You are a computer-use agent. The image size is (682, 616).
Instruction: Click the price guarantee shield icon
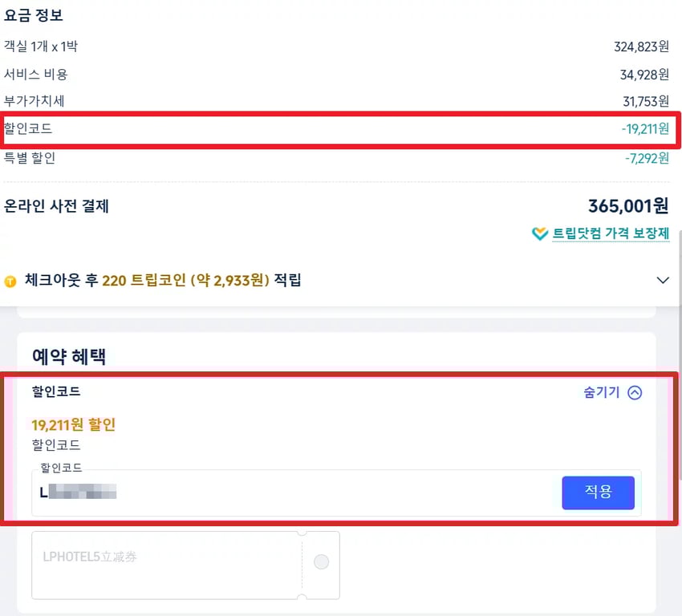click(x=539, y=234)
